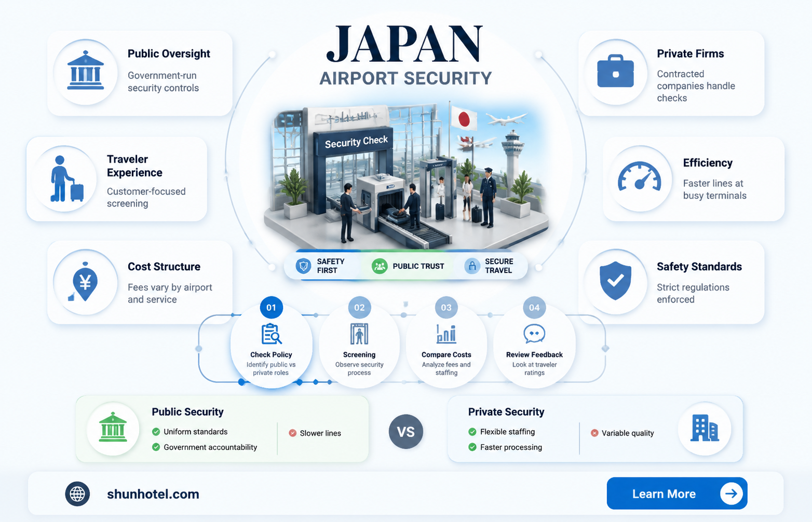Viewport: 812px width, 522px height.
Task: Click the Public Oversight government building icon
Action: (86, 70)
